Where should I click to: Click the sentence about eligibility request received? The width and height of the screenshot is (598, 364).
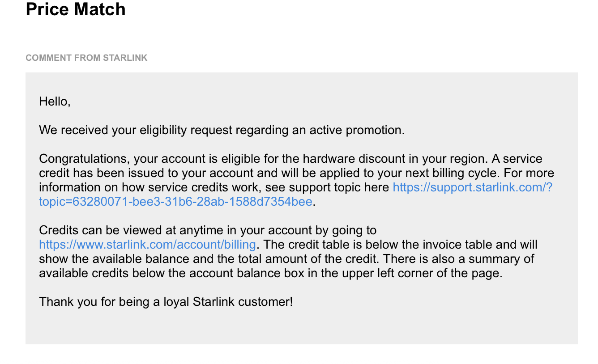click(x=222, y=130)
